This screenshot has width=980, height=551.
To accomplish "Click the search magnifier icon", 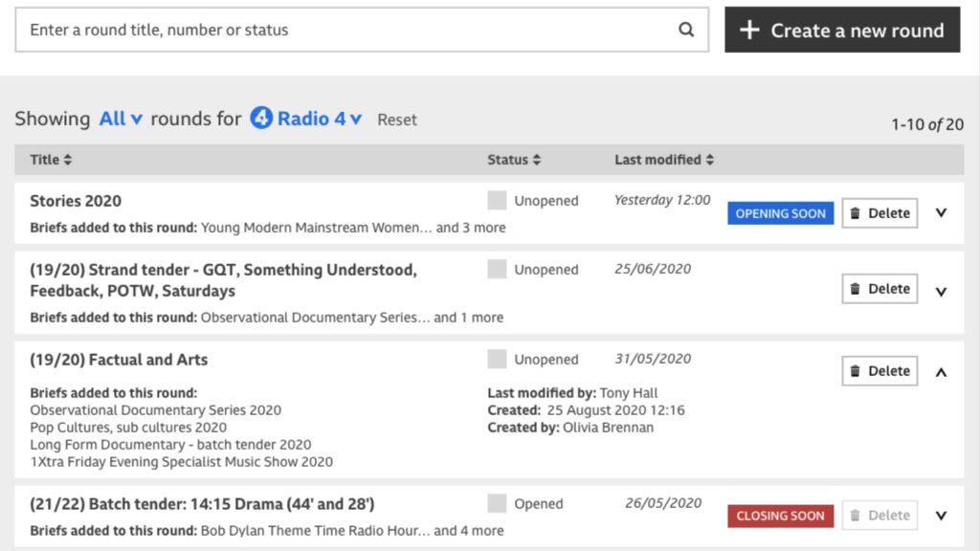I will tap(686, 30).
